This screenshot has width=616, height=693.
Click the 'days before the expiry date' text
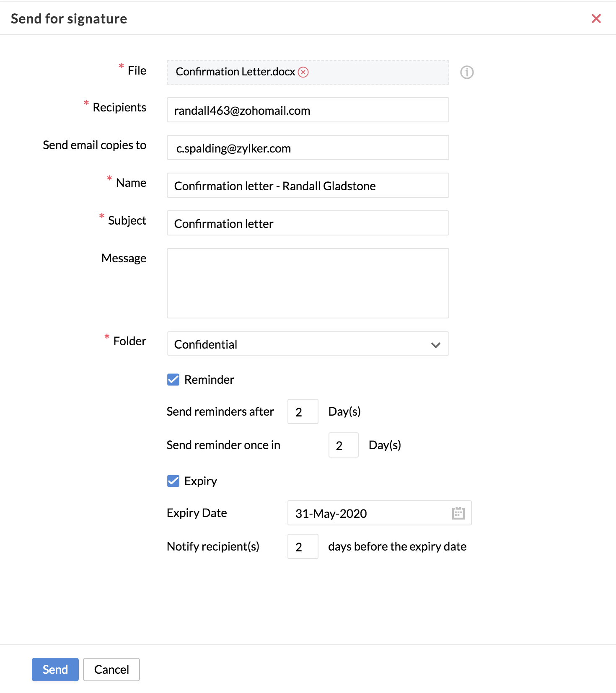[397, 547]
